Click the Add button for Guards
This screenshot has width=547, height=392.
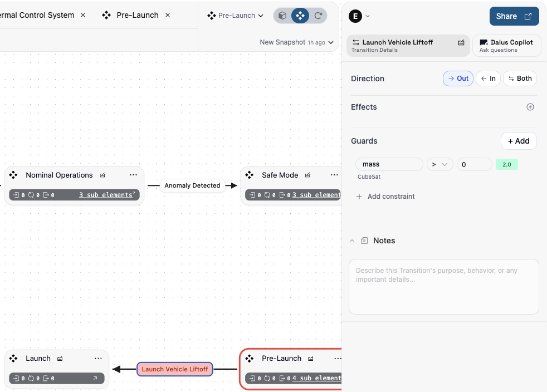click(x=518, y=141)
